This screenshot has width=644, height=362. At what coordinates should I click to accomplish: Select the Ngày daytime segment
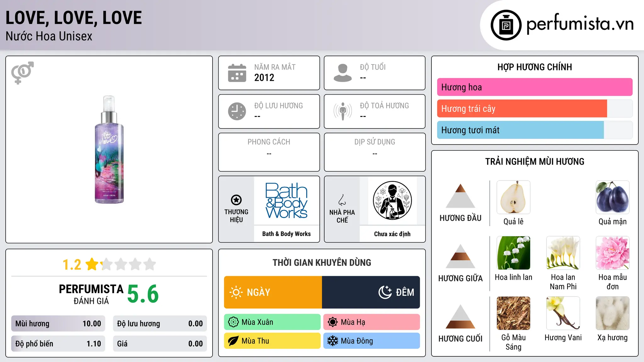(273, 292)
